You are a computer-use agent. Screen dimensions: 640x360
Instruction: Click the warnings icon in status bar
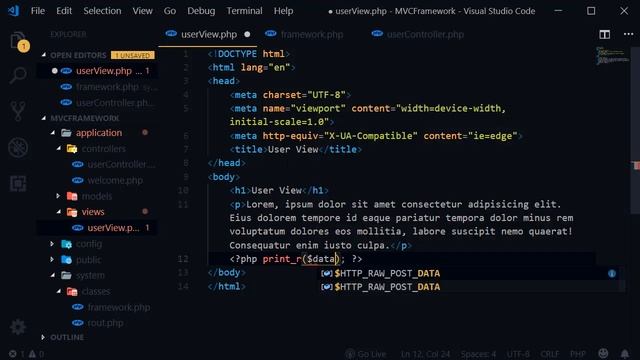[32, 354]
